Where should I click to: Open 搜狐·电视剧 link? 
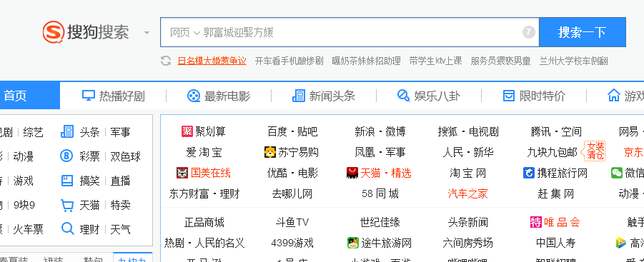(x=467, y=131)
